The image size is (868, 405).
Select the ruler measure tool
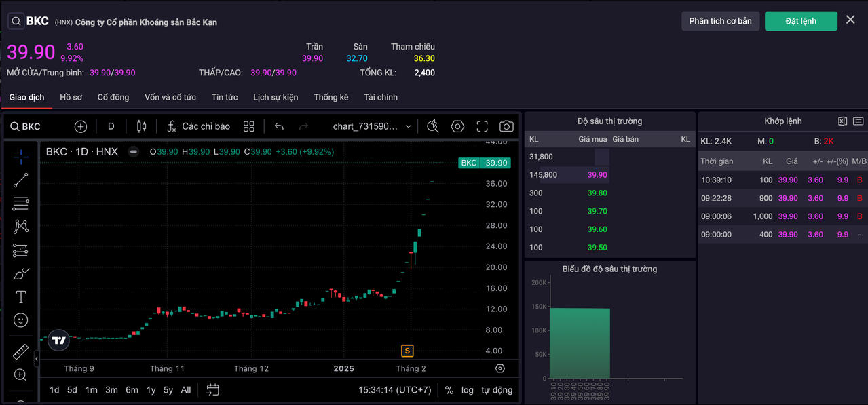pos(21,351)
